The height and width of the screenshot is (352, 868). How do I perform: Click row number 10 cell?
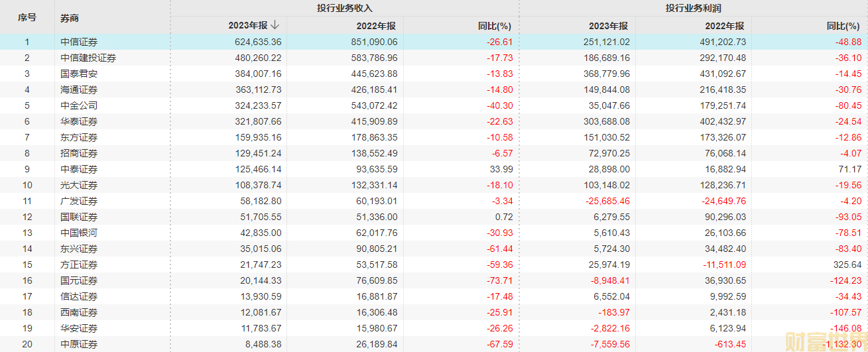click(27, 185)
